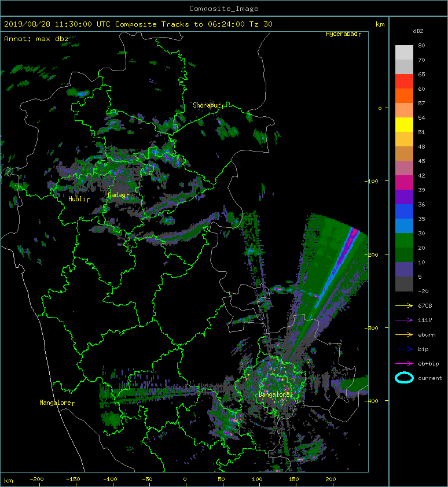Click the eb+bip magenta arrow legend icon
Image resolution: width=448 pixels, height=487 pixels.
point(404,363)
